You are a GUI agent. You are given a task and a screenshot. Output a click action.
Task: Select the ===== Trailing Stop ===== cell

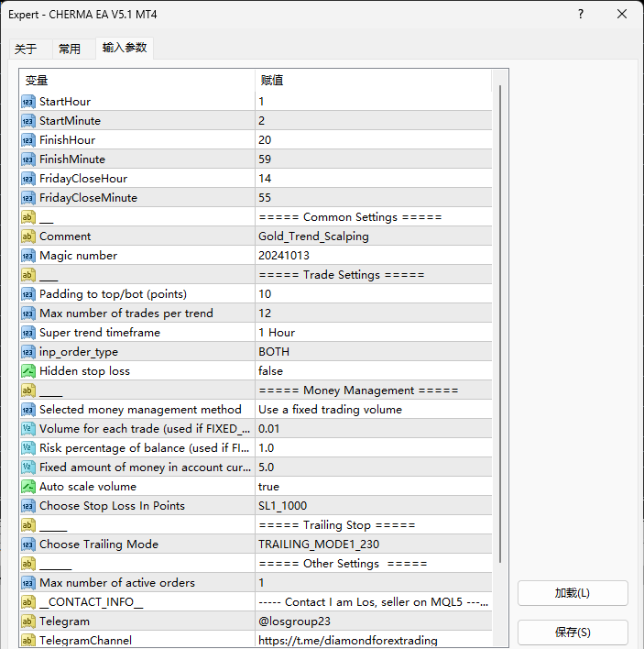[374, 525]
